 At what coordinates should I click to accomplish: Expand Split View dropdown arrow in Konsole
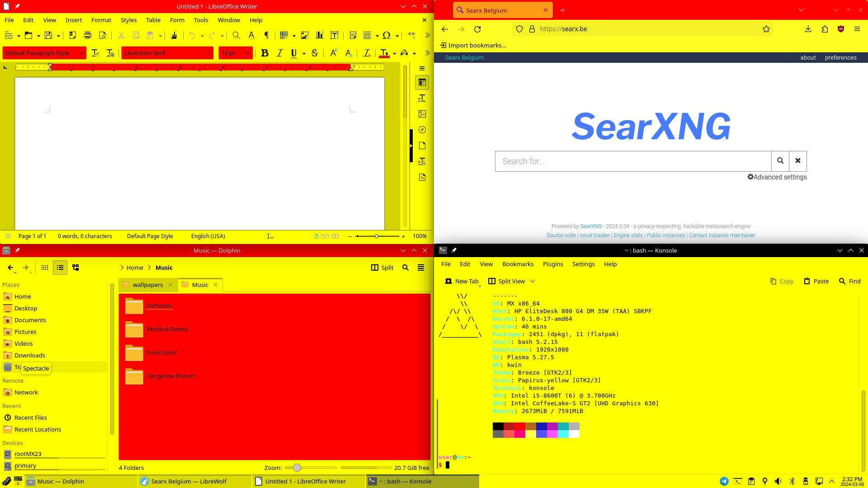point(533,281)
